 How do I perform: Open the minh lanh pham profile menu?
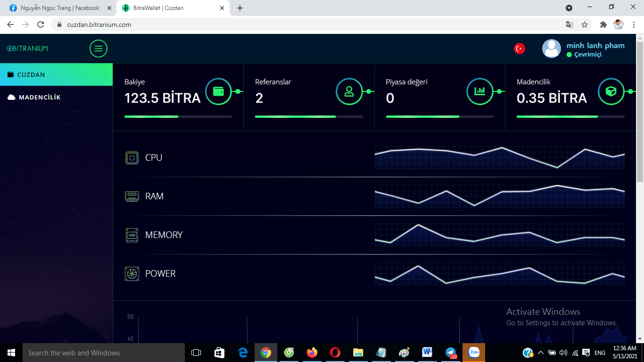(584, 49)
